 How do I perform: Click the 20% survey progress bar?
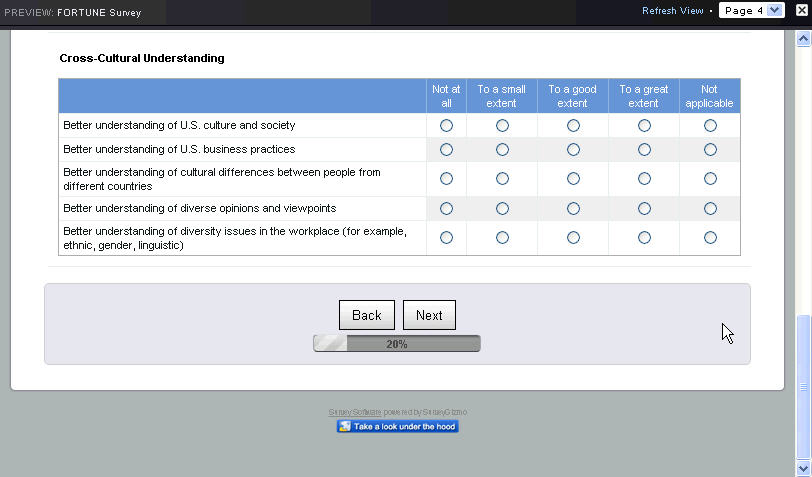pyautogui.click(x=397, y=344)
